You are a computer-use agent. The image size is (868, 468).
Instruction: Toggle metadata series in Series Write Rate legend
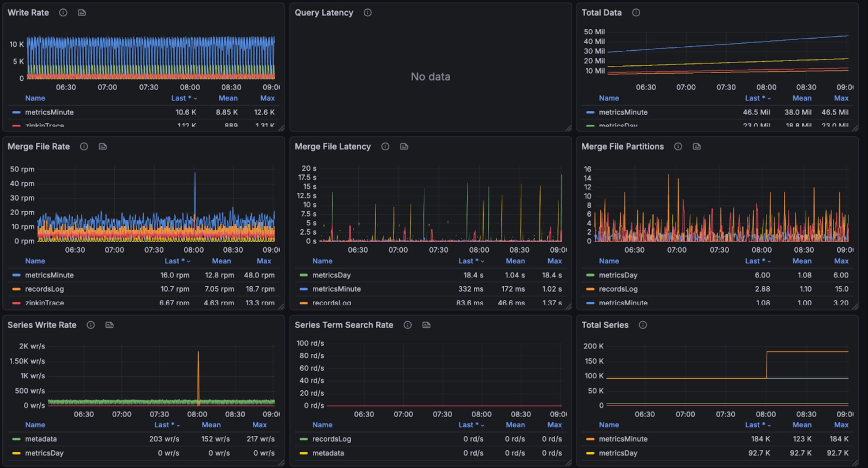(41, 439)
